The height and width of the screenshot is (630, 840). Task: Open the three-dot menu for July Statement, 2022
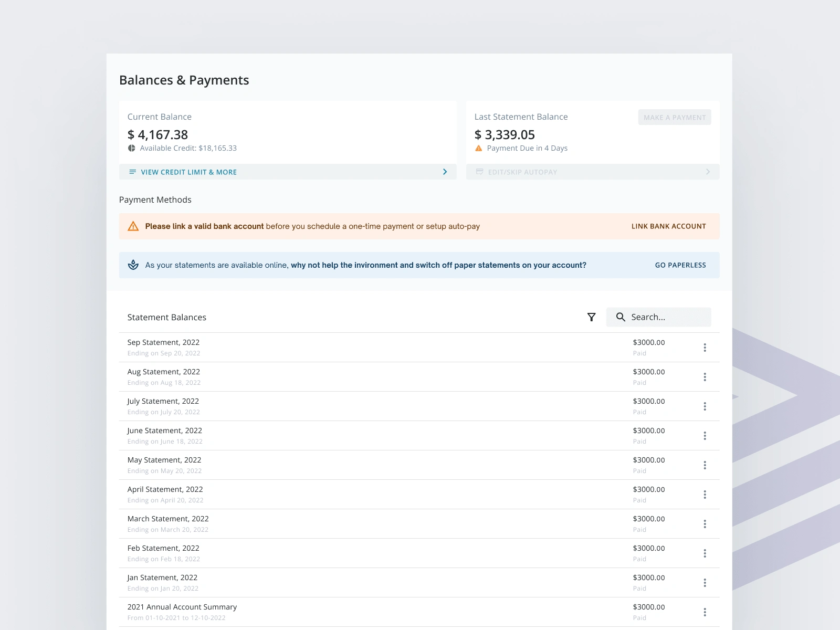[x=705, y=406]
